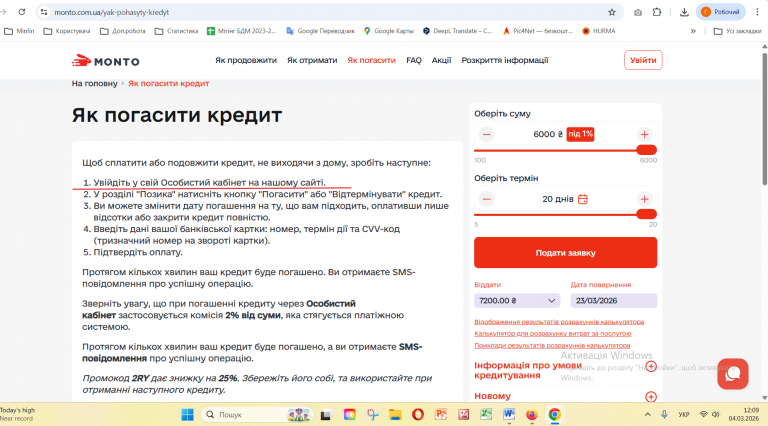Image resolution: width=768 pixels, height=426 pixels.
Task: Increase the loan amount with the plus button
Action: pyautogui.click(x=645, y=134)
